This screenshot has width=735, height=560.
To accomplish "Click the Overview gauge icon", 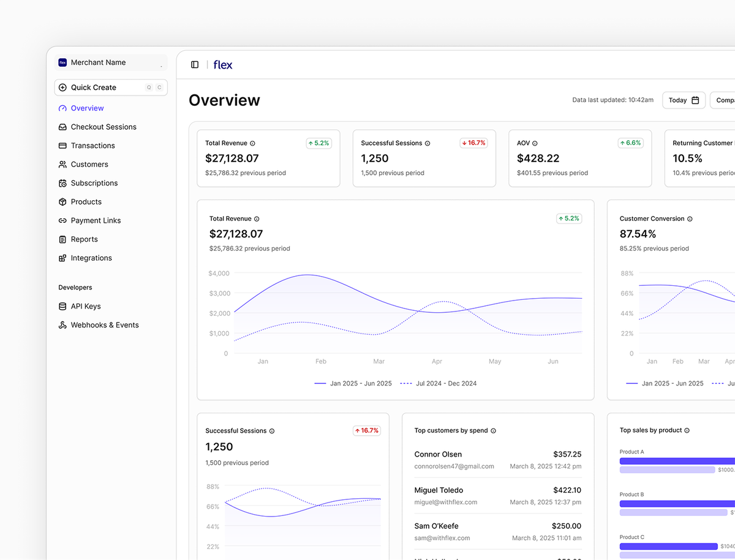I will point(62,108).
